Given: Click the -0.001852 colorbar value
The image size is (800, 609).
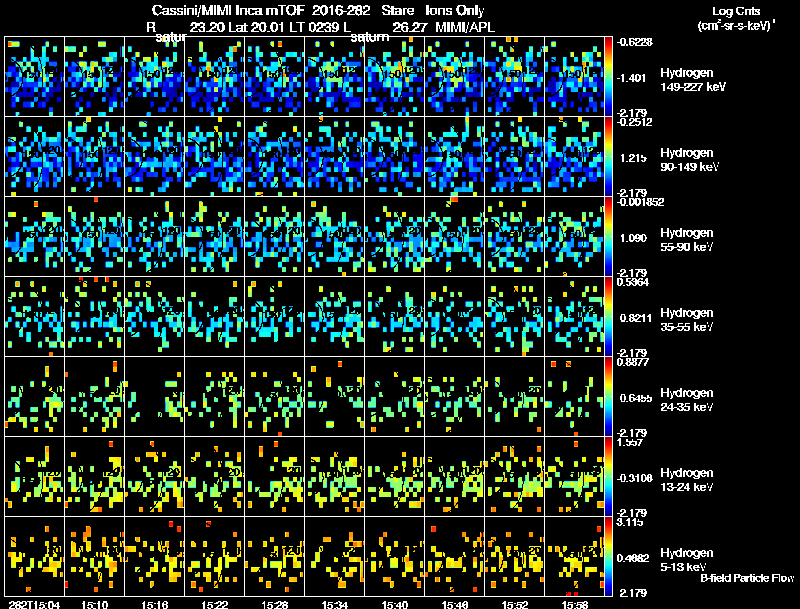Looking at the screenshot, I should (x=640, y=202).
